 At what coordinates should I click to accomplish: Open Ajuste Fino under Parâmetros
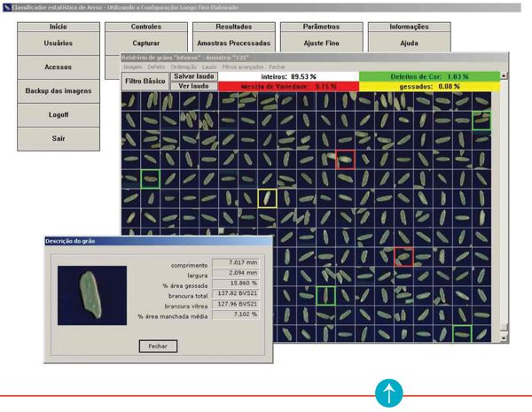point(321,43)
